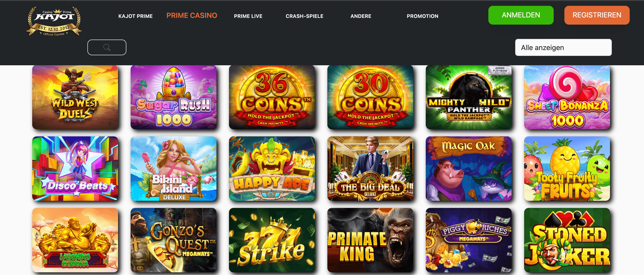Viewport: 644px width, 275px height.
Task: Launch the Sugar Rush 1000 game
Action: click(174, 97)
